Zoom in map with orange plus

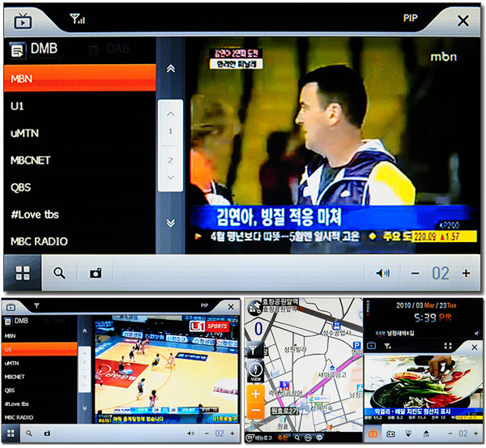point(256,394)
